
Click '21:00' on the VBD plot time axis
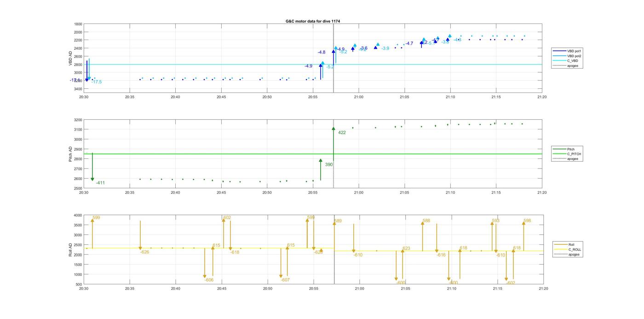click(358, 97)
